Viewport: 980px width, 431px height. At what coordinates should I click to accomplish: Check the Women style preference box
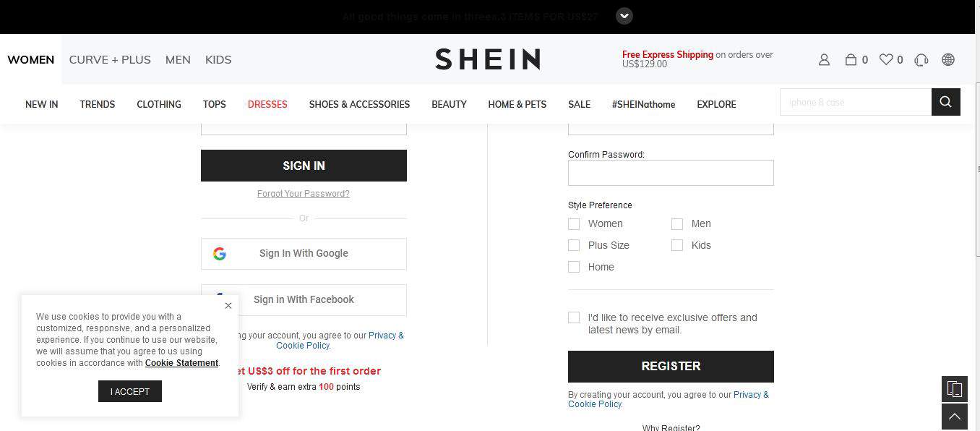[574, 224]
